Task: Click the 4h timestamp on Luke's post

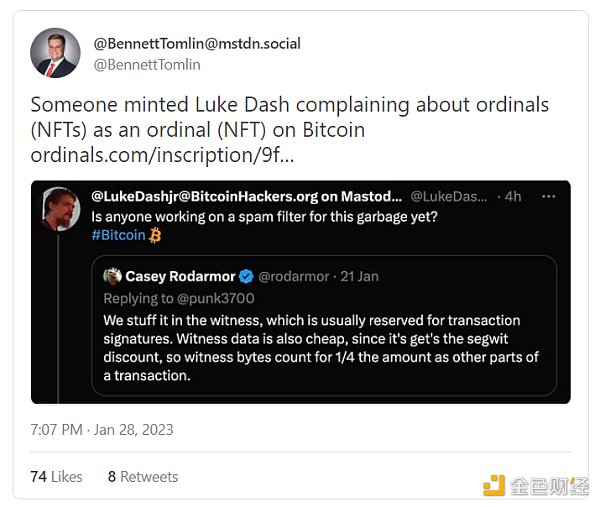Action: [x=513, y=197]
